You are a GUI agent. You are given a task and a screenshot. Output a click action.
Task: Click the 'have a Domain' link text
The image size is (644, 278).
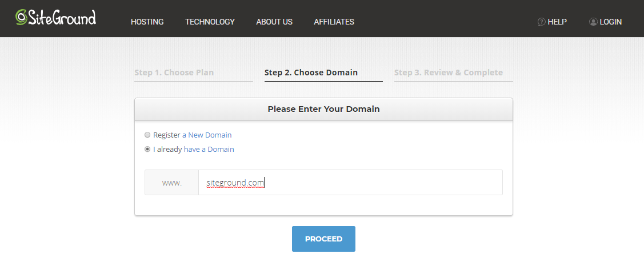(x=209, y=149)
